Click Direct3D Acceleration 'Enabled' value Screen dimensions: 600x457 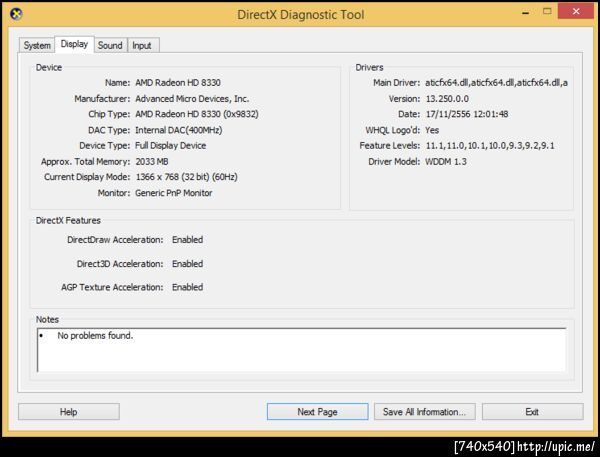point(188,264)
